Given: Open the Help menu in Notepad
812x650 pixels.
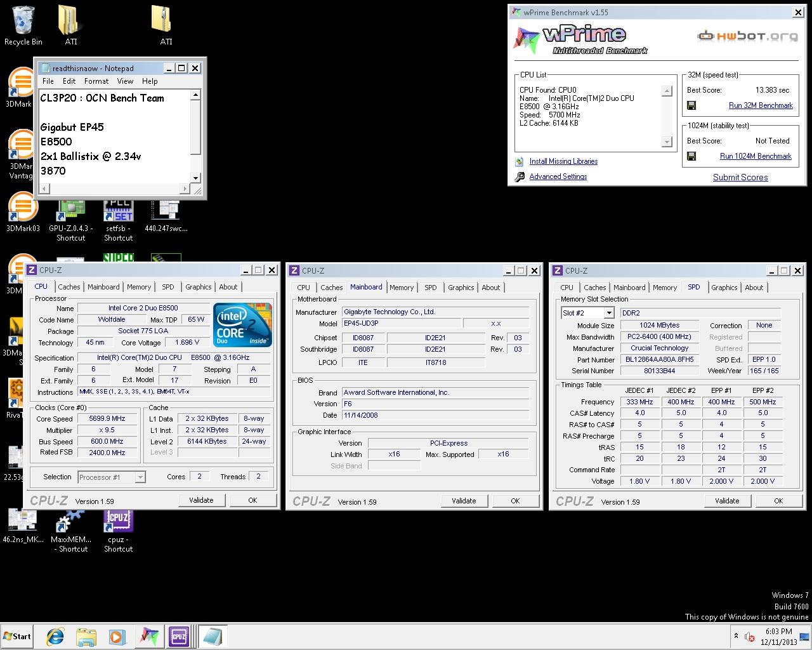Looking at the screenshot, I should click(x=150, y=81).
